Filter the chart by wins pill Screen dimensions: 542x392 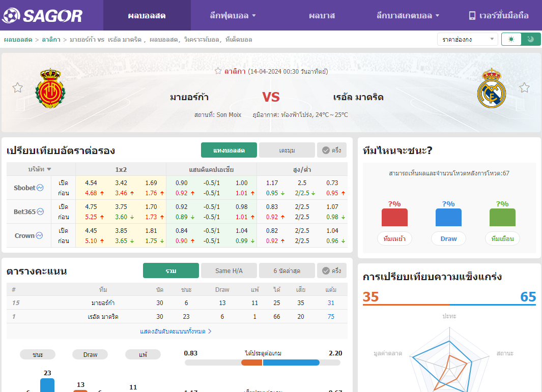click(x=38, y=354)
